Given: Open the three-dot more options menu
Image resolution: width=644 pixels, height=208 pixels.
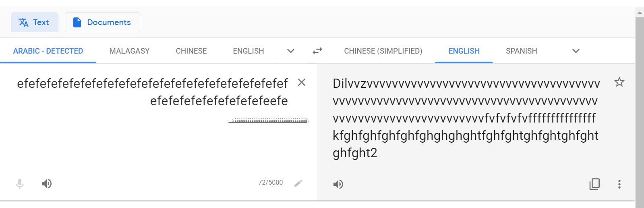Looking at the screenshot, I should [x=619, y=184].
